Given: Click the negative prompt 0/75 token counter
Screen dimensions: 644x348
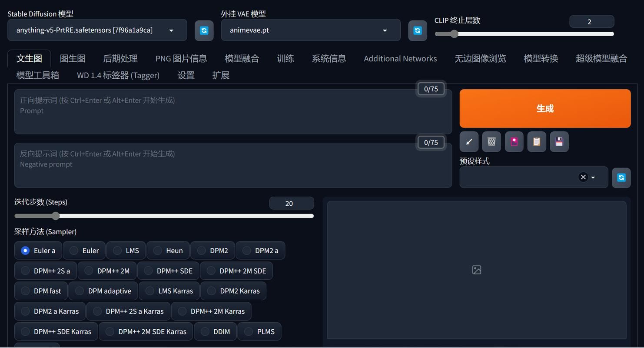Looking at the screenshot, I should pyautogui.click(x=431, y=142).
